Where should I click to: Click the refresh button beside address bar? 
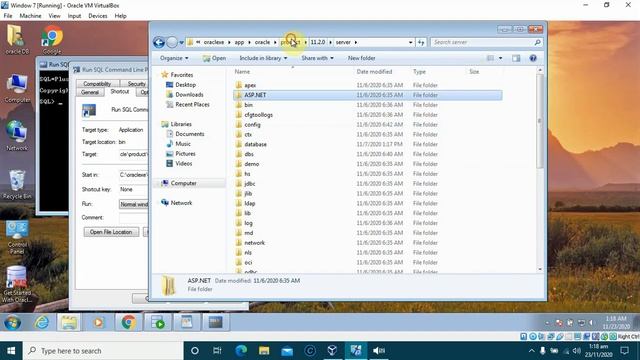(x=421, y=42)
